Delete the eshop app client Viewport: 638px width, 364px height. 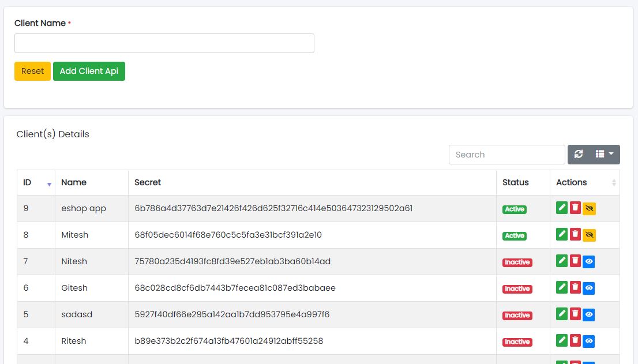pos(575,208)
